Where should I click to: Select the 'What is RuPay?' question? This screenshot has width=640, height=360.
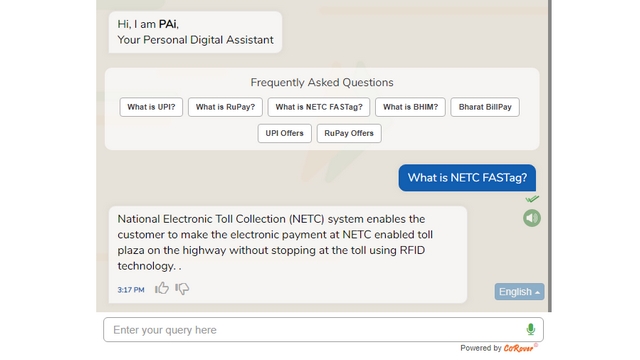click(x=225, y=107)
